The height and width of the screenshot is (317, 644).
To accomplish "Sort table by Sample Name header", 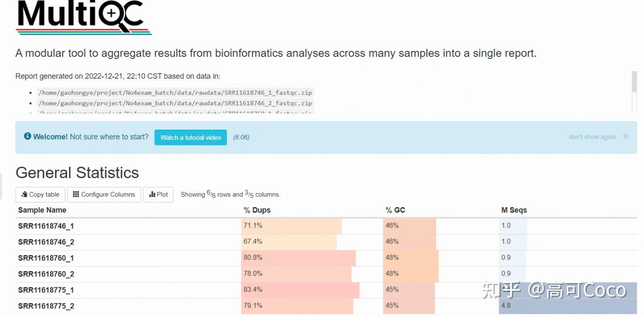I will pyautogui.click(x=42, y=210).
